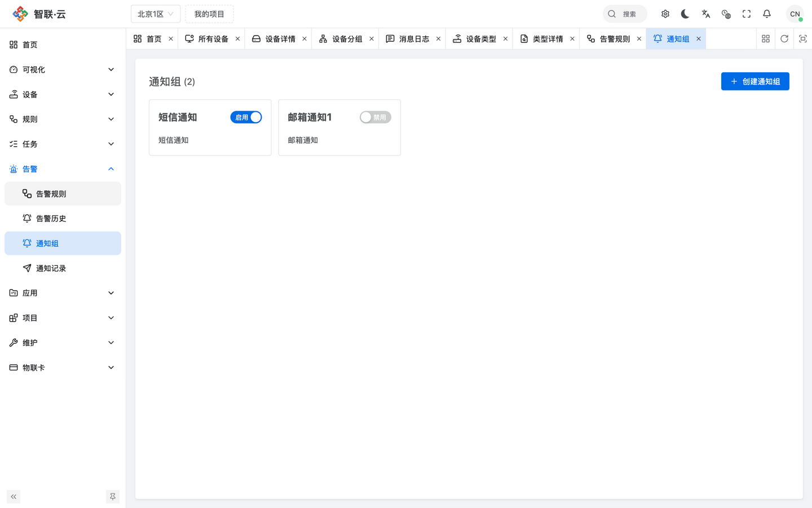This screenshot has width=812, height=508.
Task: Collapse the 告警 sidebar menu
Action: click(63, 169)
